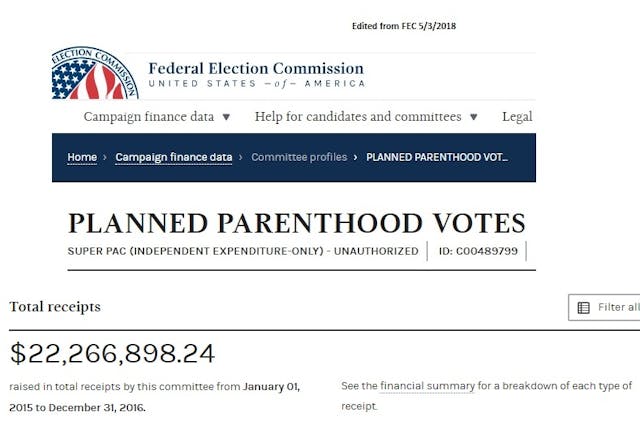
Task: Open Help for candidates and committees menu
Action: [x=358, y=117]
